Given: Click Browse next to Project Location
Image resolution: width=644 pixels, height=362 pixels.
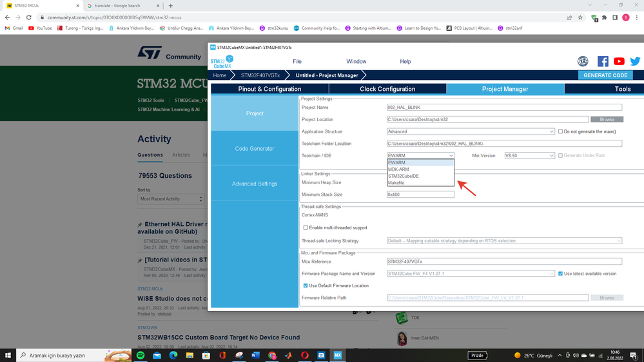Looking at the screenshot, I should coord(607,119).
